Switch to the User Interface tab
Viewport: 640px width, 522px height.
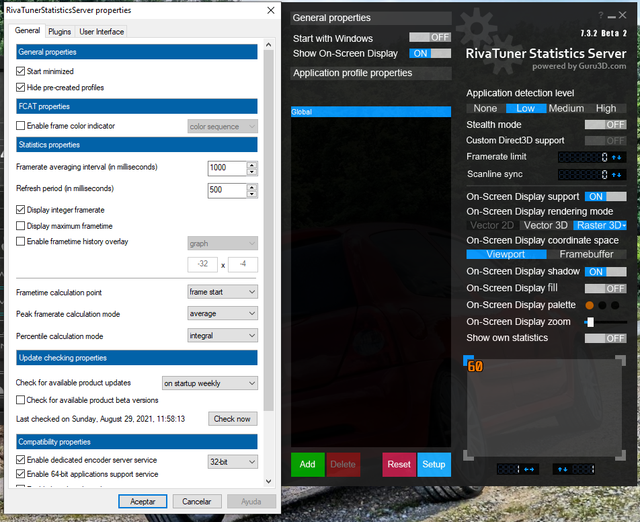(x=102, y=31)
